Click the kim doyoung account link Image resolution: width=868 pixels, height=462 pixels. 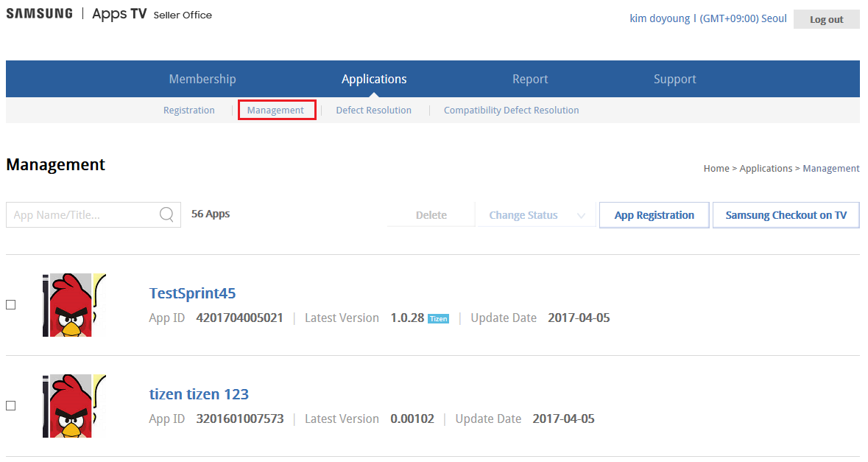(660, 18)
